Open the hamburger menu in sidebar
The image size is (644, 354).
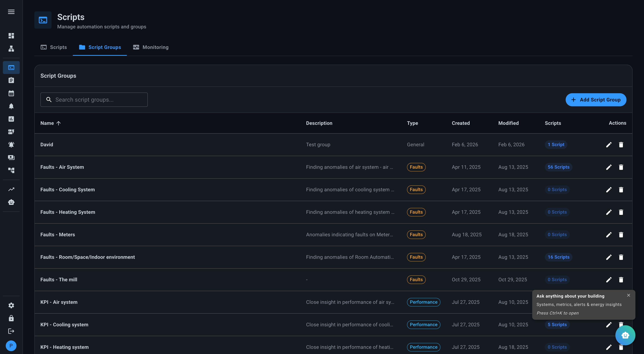[11, 12]
